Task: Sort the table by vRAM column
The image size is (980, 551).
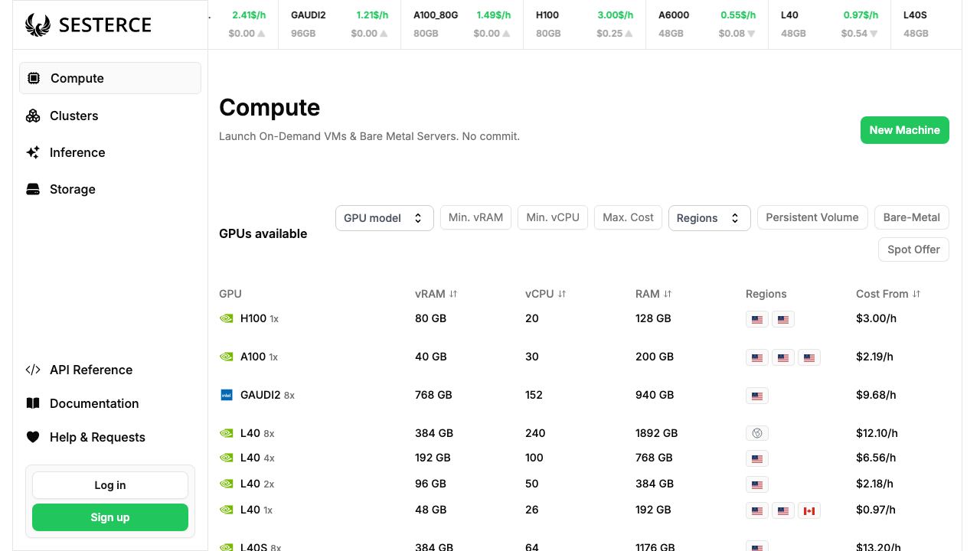Action: coord(436,294)
